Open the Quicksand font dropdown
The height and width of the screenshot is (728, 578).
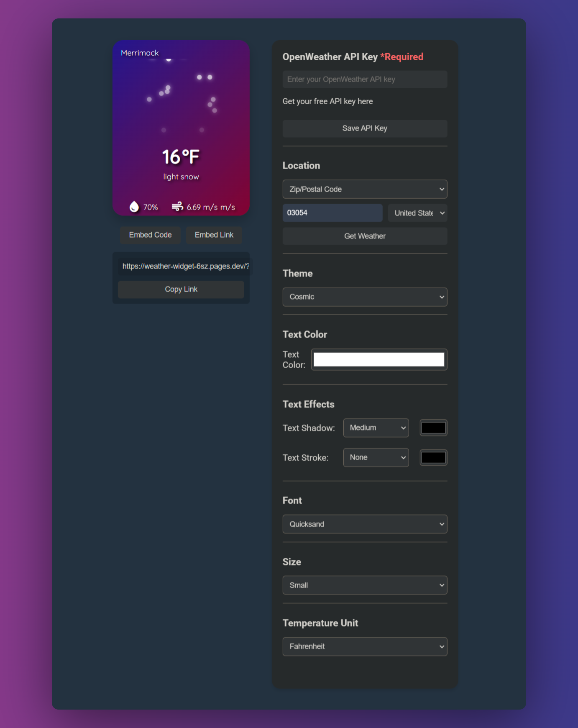(x=365, y=524)
